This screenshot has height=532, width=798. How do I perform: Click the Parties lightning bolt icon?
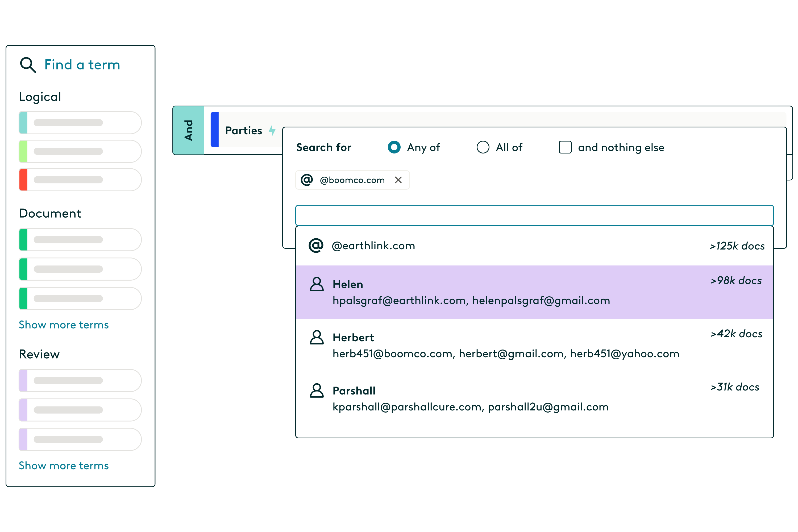(x=273, y=131)
